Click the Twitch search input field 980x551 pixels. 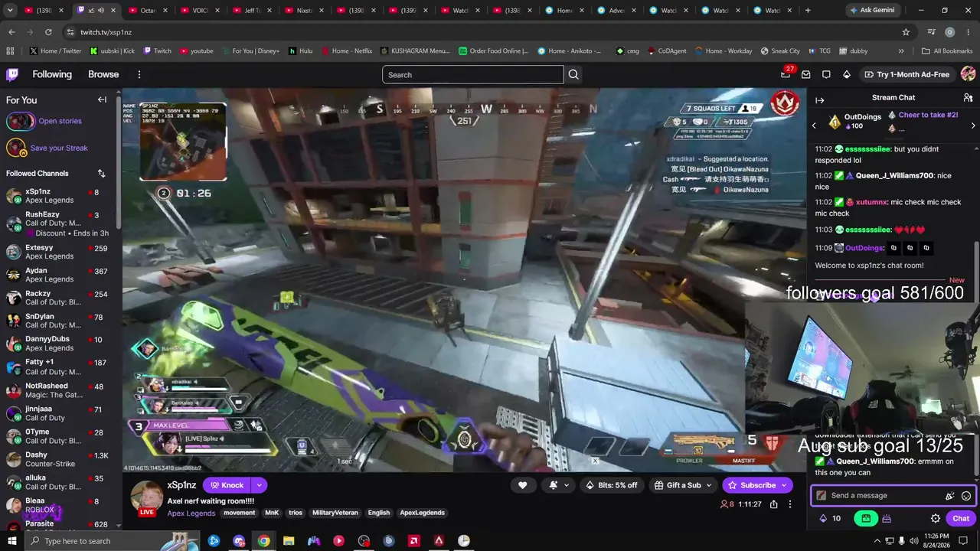(x=472, y=74)
